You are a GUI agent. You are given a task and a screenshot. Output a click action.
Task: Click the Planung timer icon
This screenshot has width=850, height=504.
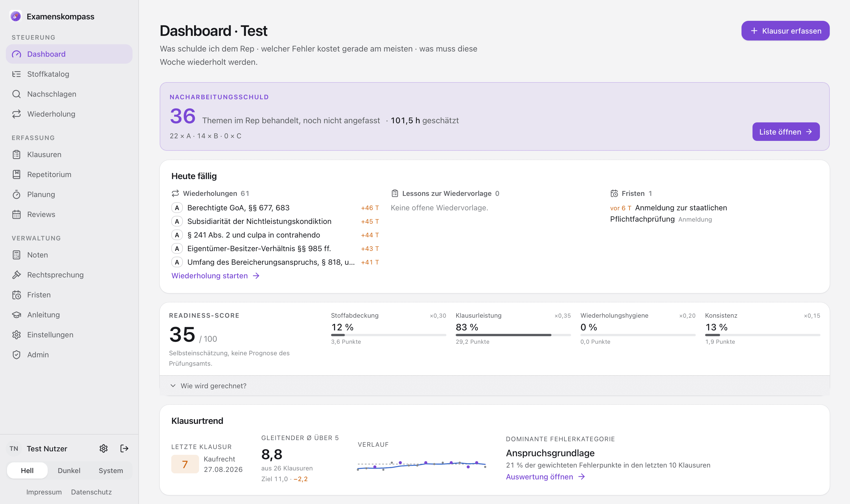(x=16, y=195)
